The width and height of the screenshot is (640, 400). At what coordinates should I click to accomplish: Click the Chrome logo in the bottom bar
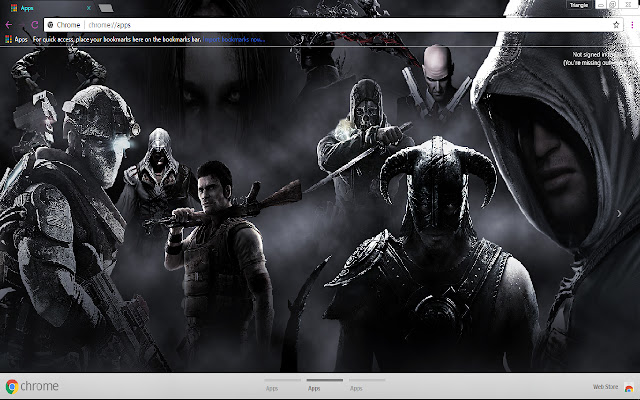32,386
